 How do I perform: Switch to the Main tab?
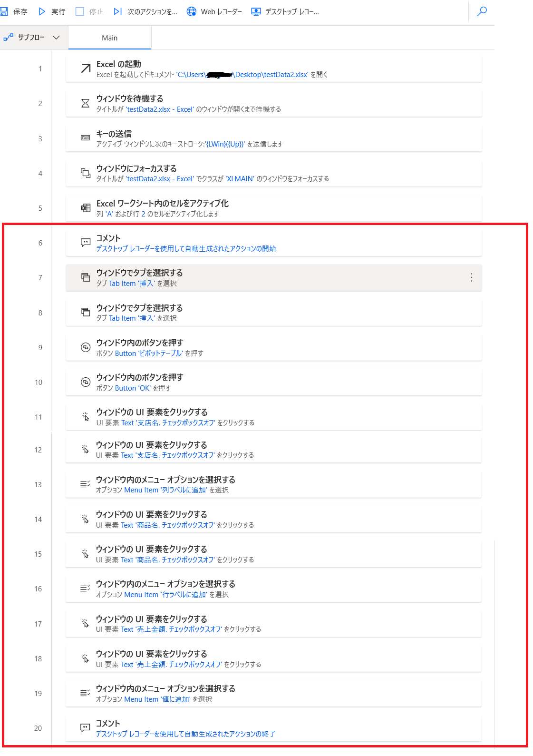[110, 38]
